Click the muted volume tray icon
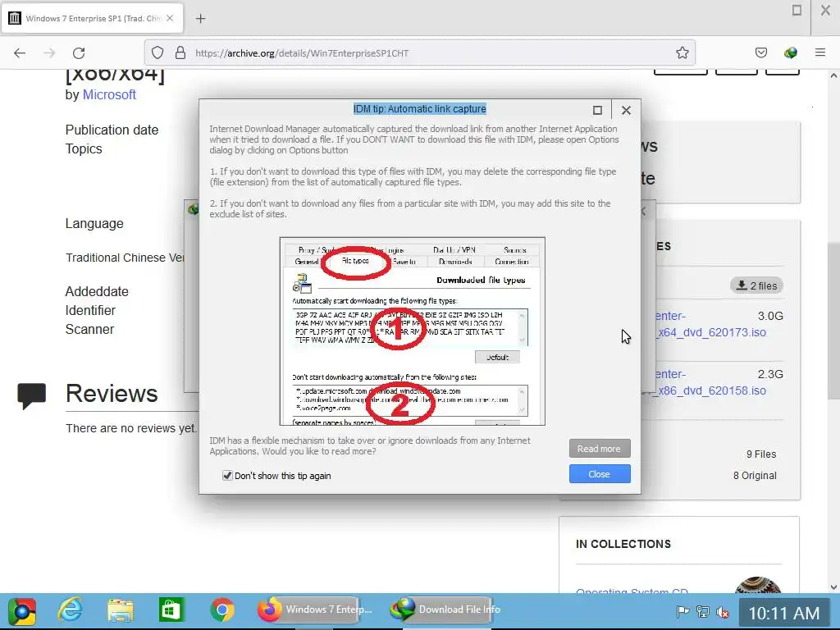The image size is (840, 630). tap(722, 611)
